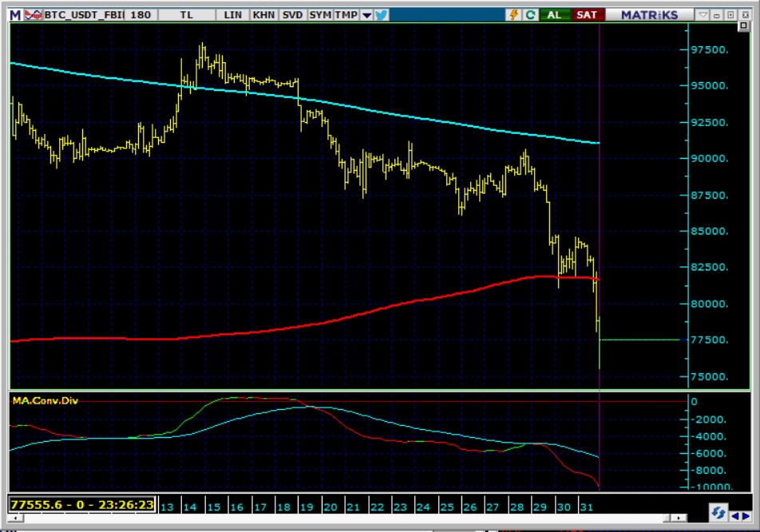760x532 pixels.
Task: Click the chart type icon beside the symbol name
Action: 34,15
